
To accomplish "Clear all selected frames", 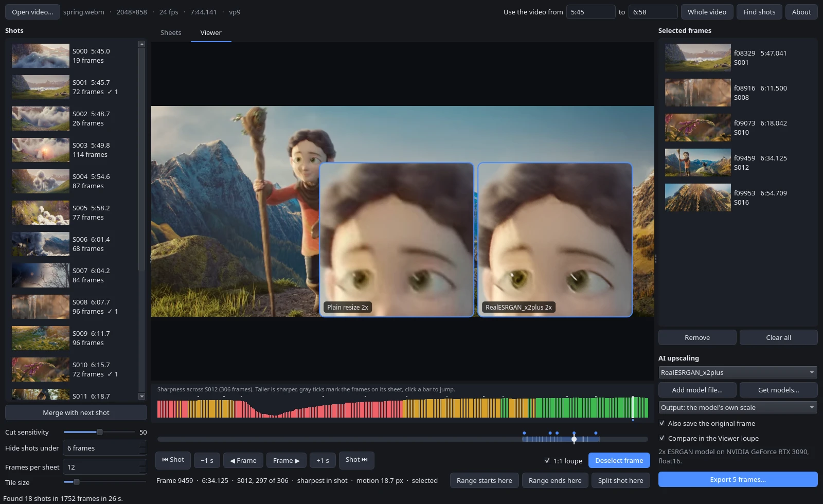I will pyautogui.click(x=778, y=338).
